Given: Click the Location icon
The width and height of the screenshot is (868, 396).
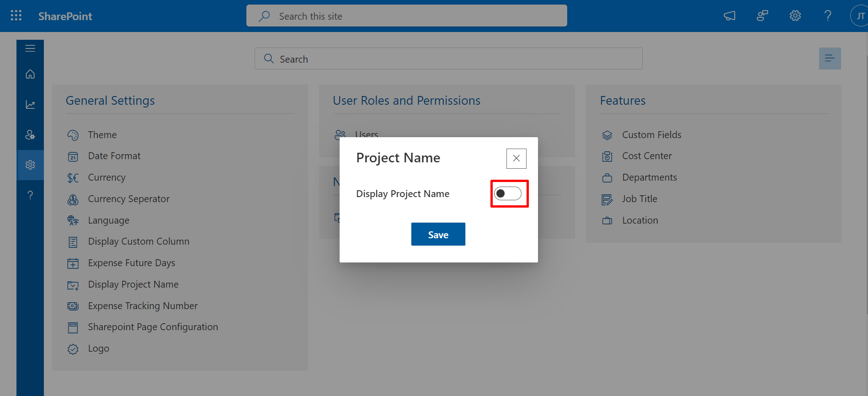Looking at the screenshot, I should point(607,221).
